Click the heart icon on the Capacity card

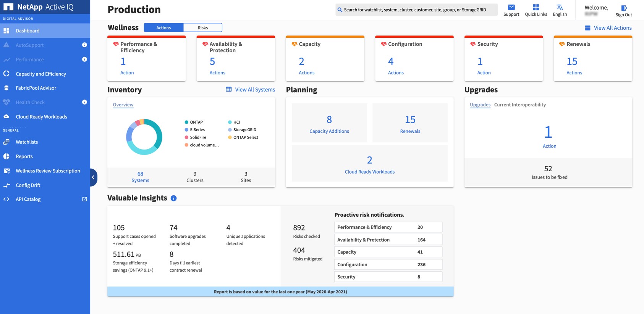pos(294,44)
